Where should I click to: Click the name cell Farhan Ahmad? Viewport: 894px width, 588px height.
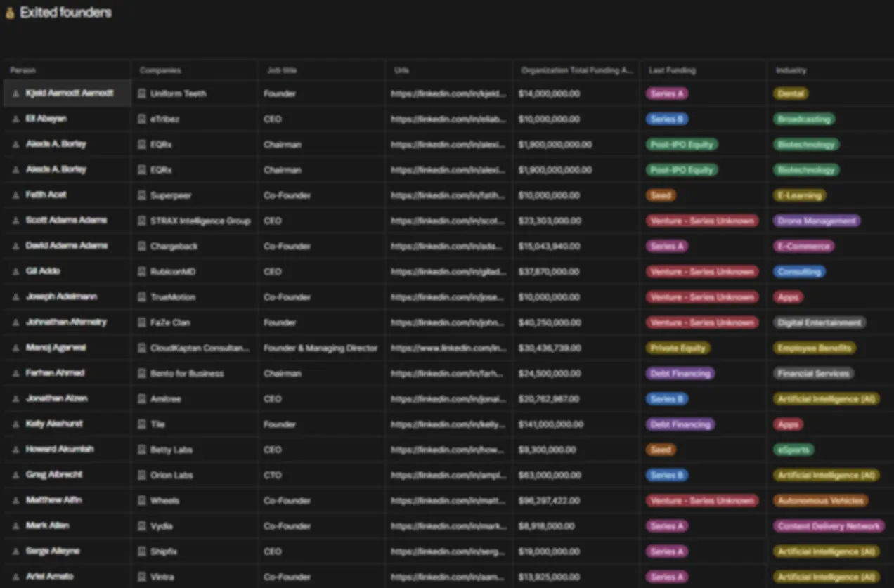(67, 373)
